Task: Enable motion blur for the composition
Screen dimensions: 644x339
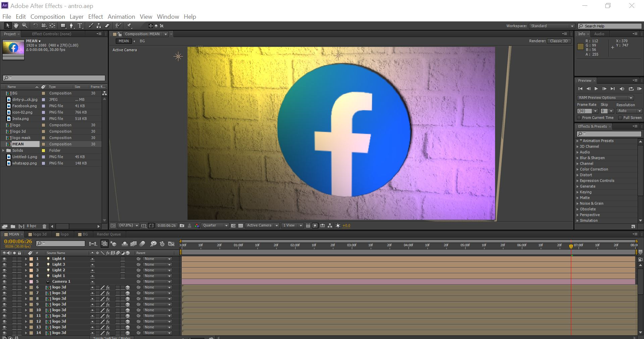Action: tap(142, 244)
